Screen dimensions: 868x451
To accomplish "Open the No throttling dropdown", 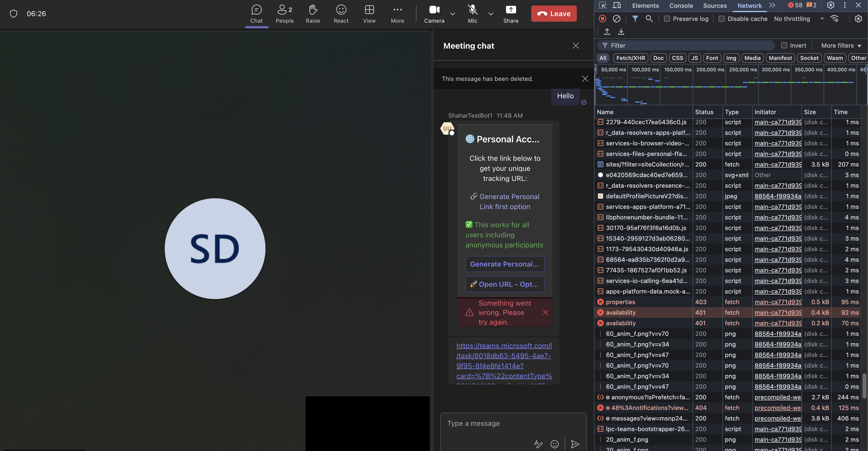I will pyautogui.click(x=798, y=19).
